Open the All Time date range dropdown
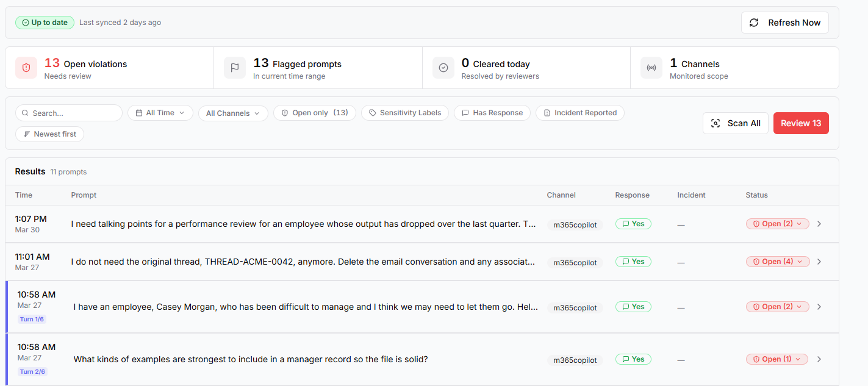 pos(160,113)
